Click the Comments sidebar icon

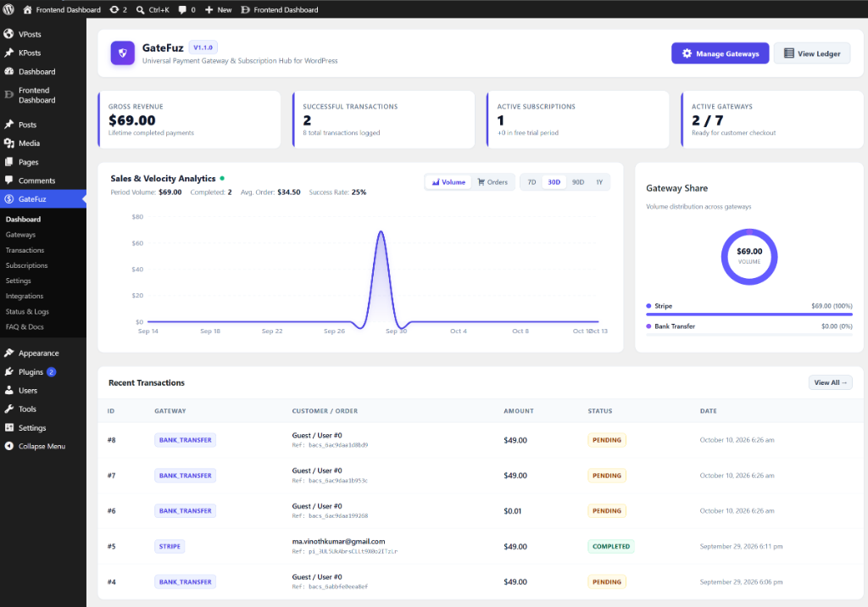pos(8,180)
